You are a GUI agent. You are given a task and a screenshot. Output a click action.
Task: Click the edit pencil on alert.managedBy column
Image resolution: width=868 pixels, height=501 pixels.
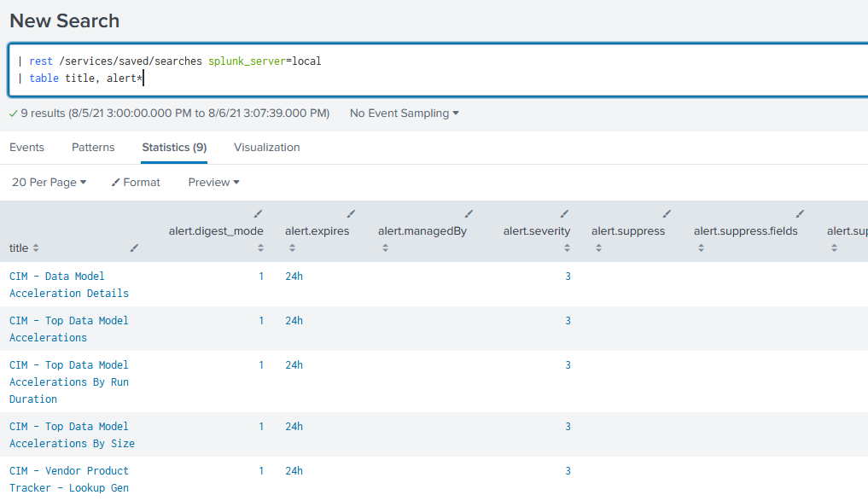coord(468,213)
